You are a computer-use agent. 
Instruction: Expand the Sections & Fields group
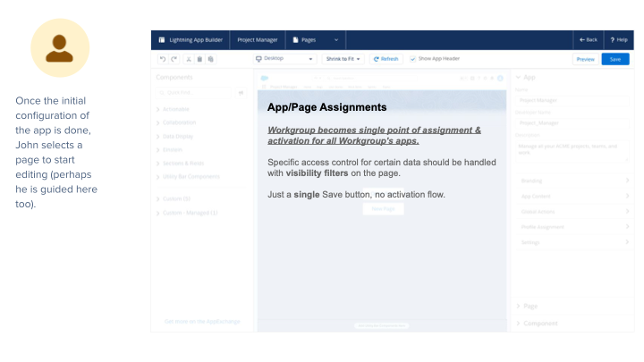tap(181, 164)
